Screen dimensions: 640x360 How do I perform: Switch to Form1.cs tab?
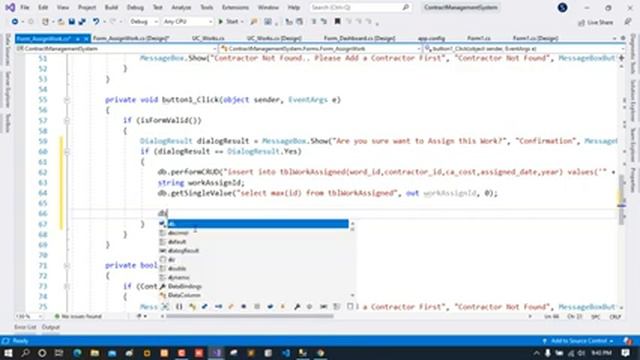click(479, 38)
